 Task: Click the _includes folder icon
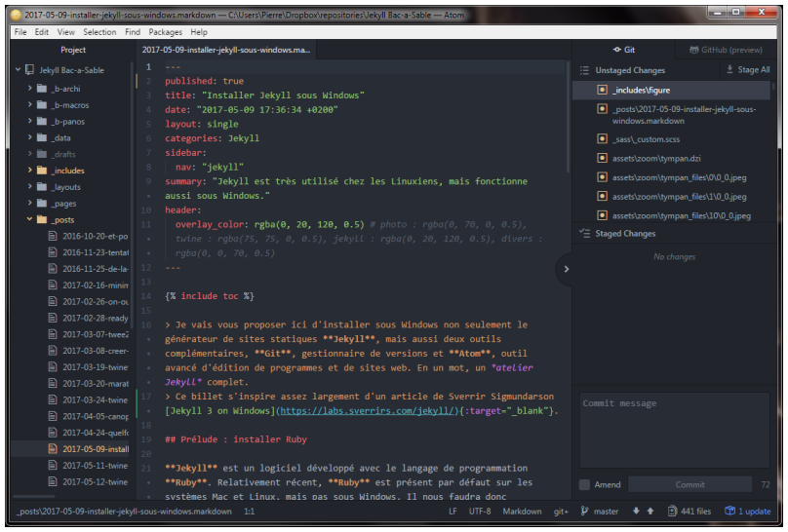coord(42,171)
